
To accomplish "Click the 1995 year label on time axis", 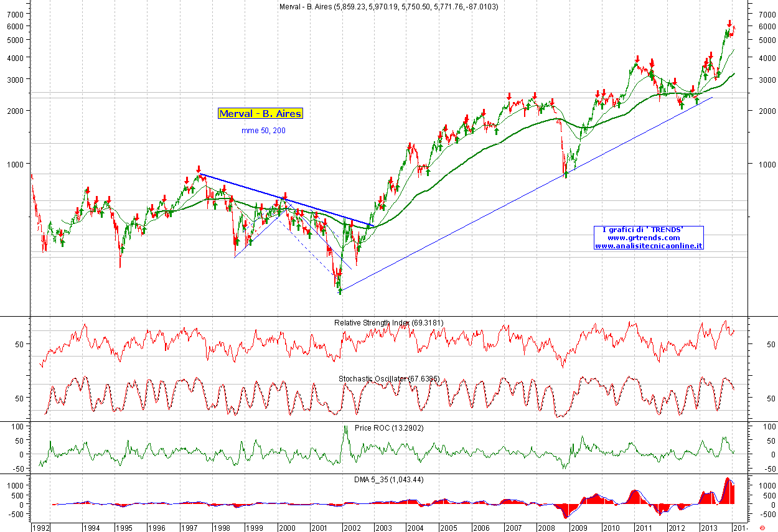I will point(124,528).
